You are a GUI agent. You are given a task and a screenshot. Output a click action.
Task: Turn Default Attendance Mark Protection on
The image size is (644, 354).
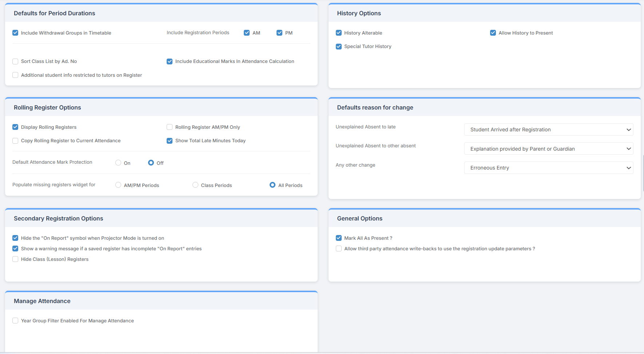(118, 163)
